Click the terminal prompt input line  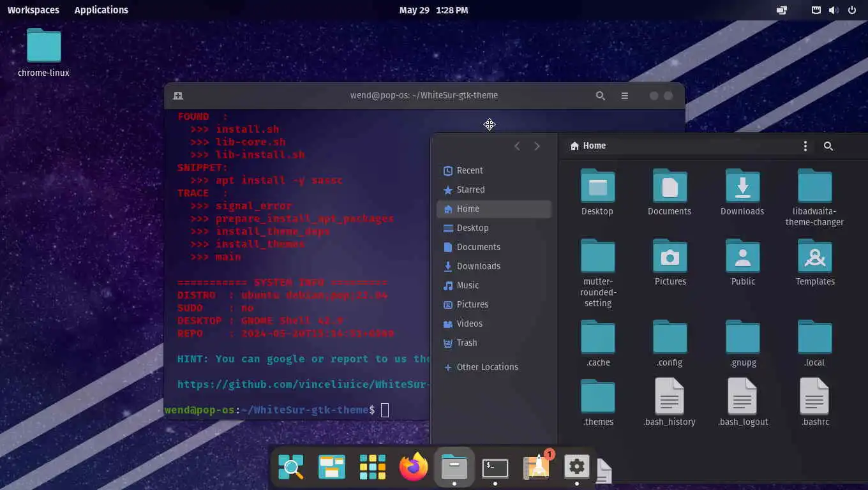coord(297,410)
